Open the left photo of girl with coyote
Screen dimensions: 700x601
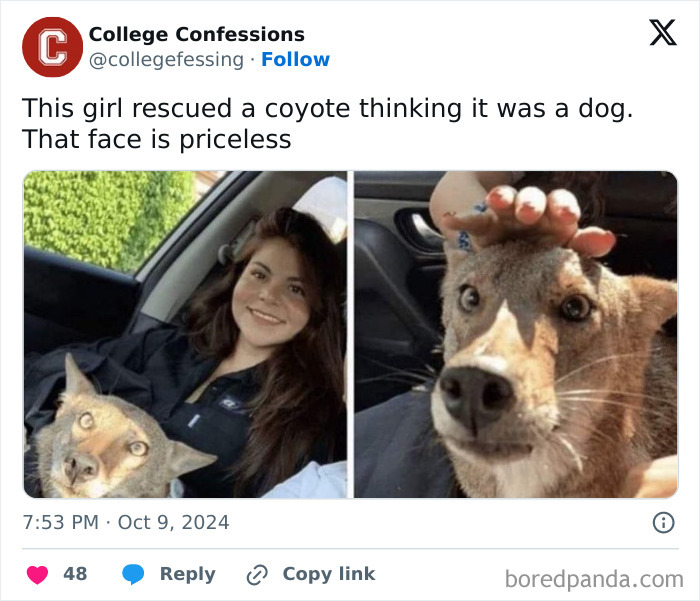(185, 334)
